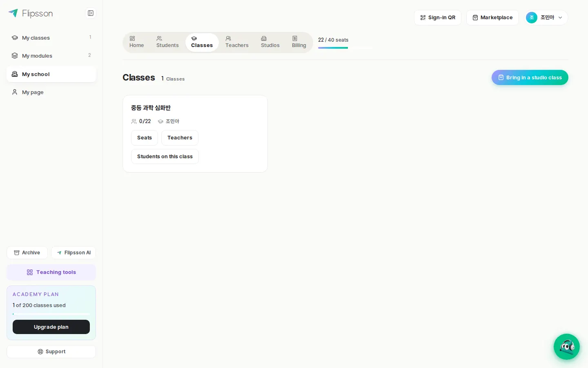Launch Flipsson AI
The height and width of the screenshot is (368, 588).
[73, 253]
